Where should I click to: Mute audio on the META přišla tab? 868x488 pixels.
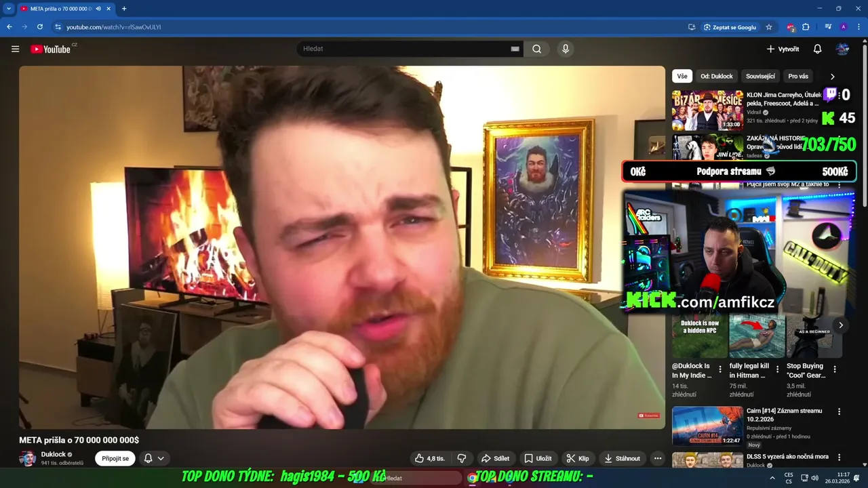point(98,9)
